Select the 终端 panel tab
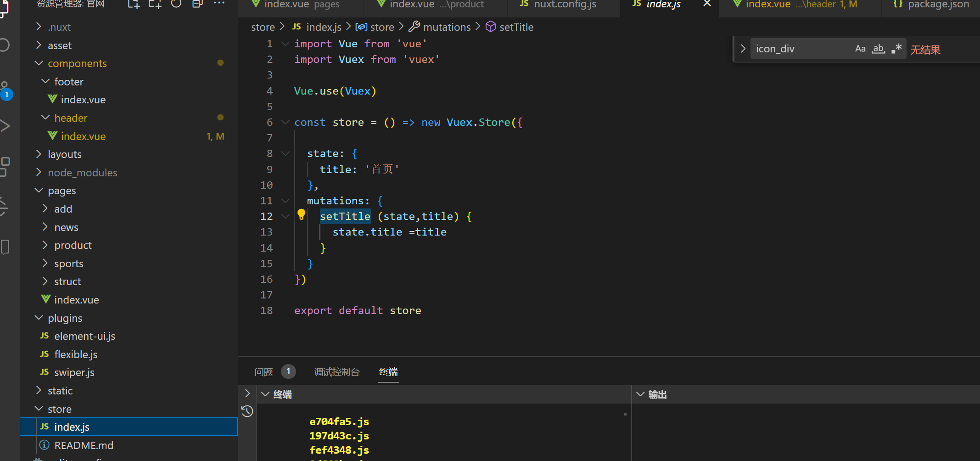 (x=388, y=372)
